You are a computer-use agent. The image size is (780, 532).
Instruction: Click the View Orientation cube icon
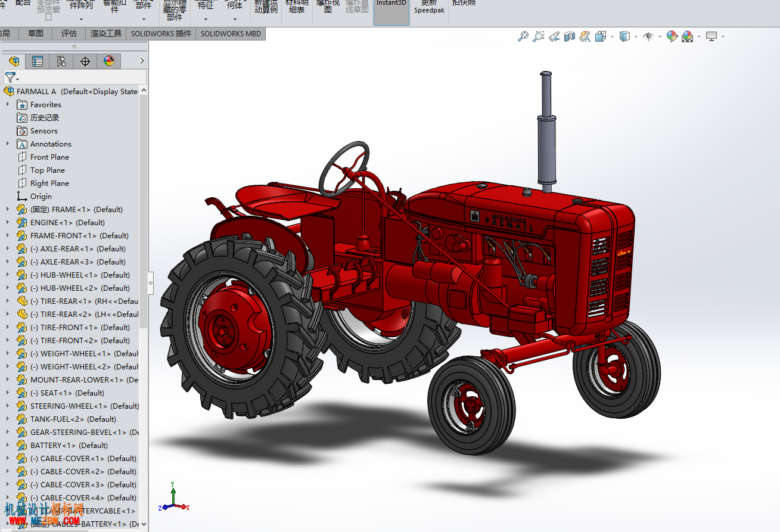pos(601,36)
